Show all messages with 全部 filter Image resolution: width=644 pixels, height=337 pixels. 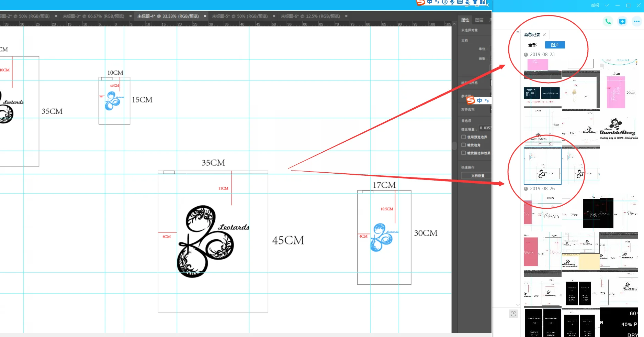[x=532, y=45]
